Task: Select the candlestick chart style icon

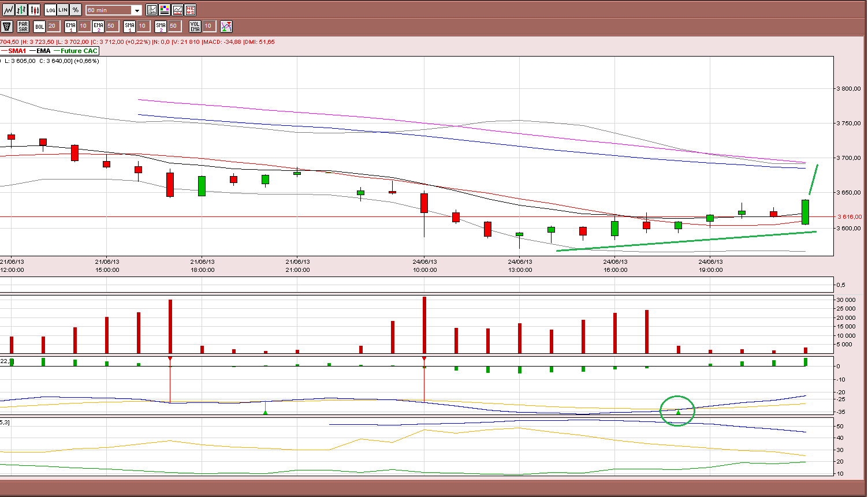Action: (x=35, y=10)
